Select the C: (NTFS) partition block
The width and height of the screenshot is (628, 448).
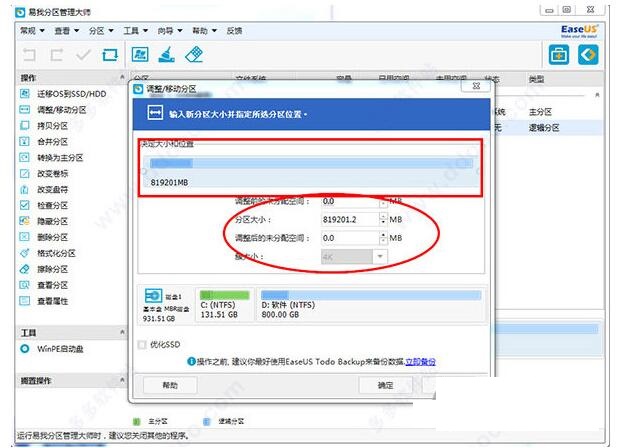(x=224, y=304)
